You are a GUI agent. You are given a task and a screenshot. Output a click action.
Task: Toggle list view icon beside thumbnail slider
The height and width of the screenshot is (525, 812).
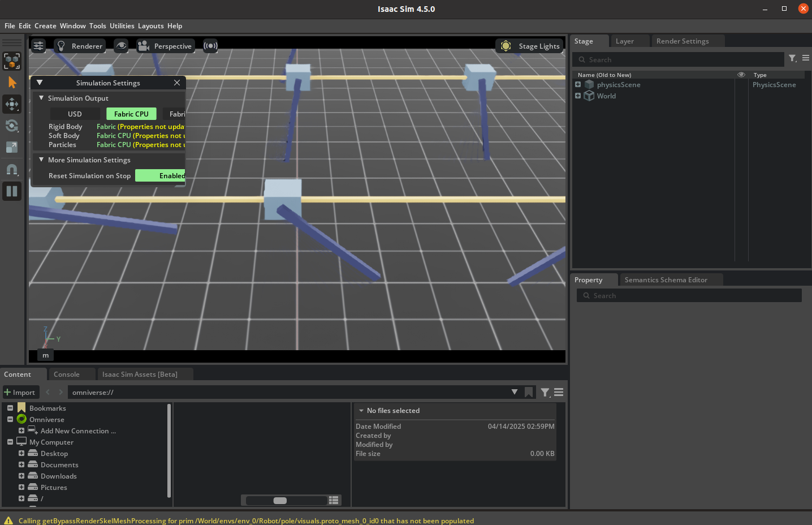[334, 500]
